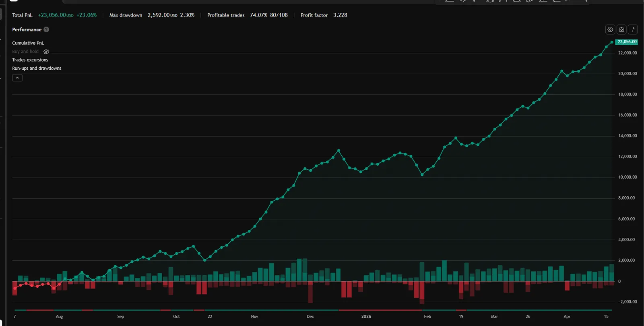Collapse the legend with the chevron button
Viewport: 644px width, 326px height.
(17, 78)
